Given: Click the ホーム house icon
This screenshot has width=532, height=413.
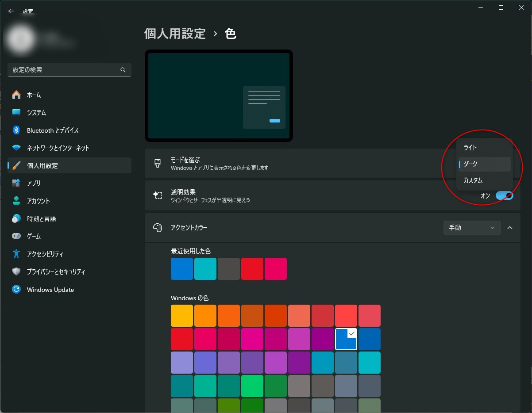Looking at the screenshot, I should [x=16, y=95].
